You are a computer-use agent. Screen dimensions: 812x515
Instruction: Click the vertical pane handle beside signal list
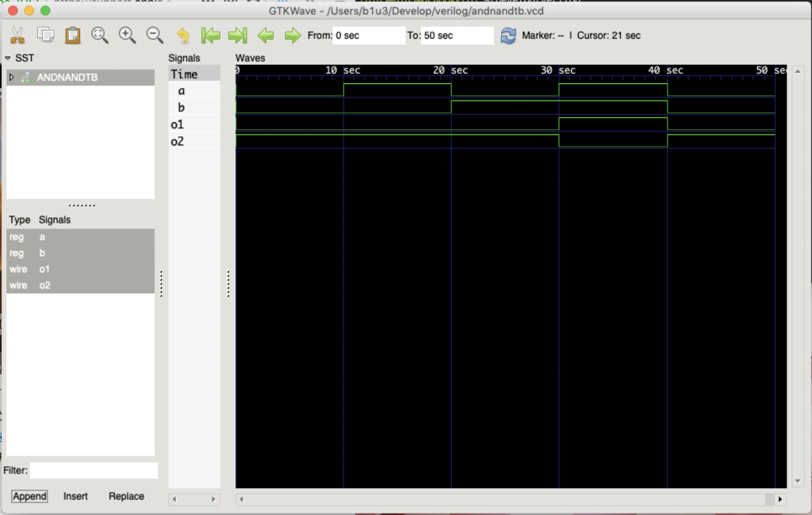tap(161, 284)
